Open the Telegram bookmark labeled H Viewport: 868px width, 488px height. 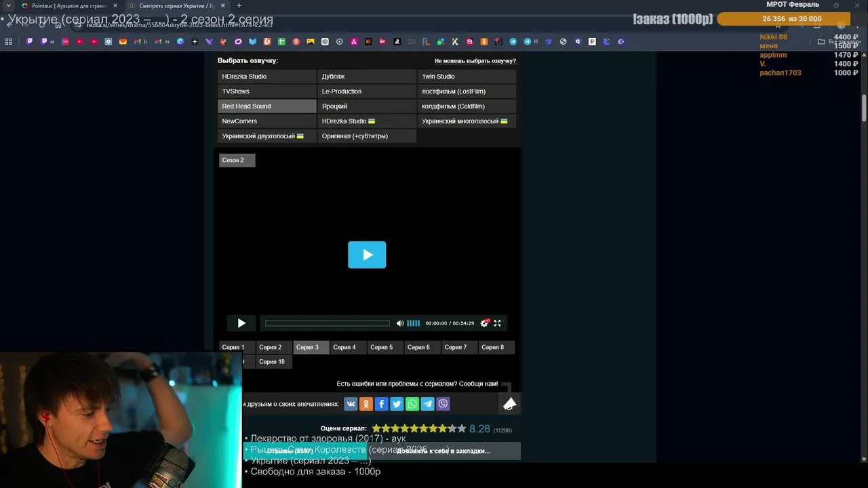(530, 41)
